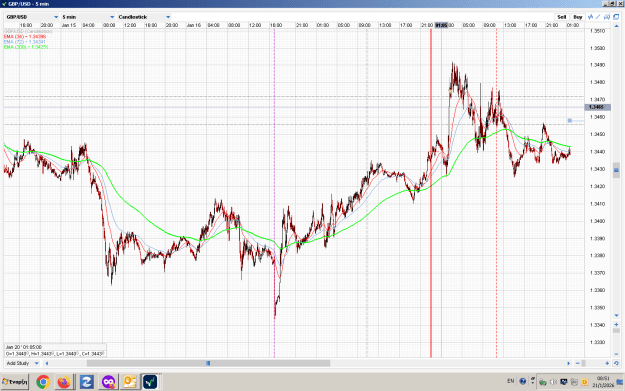Select the trend line drawing tool
Image resolution: width=625 pixels, height=391 pixels.
(598, 17)
